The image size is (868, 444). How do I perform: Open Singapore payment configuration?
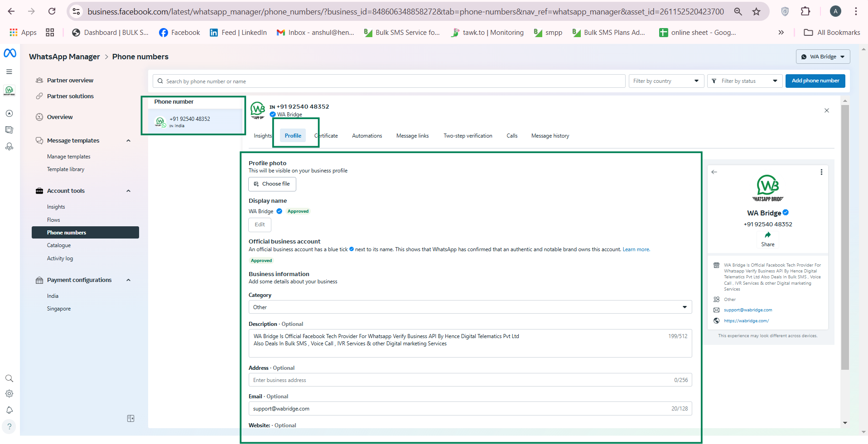click(x=59, y=309)
